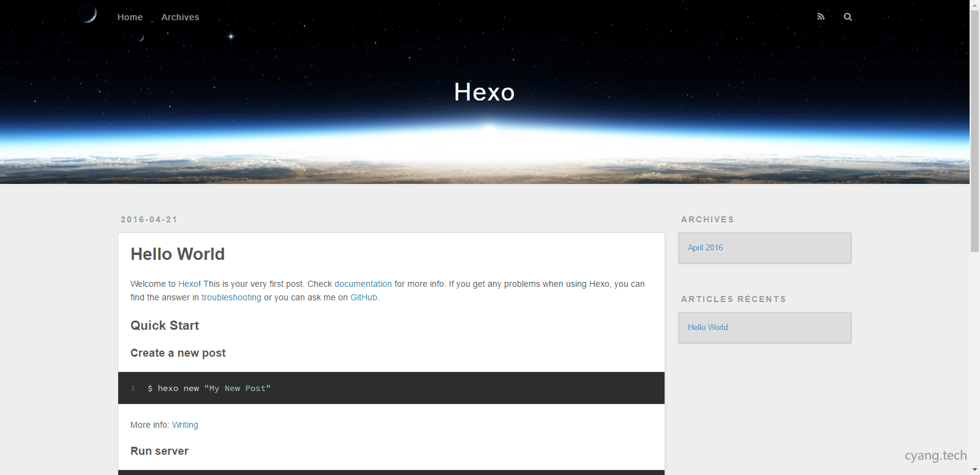Open the documentation link
The height and width of the screenshot is (475, 980).
tap(363, 284)
